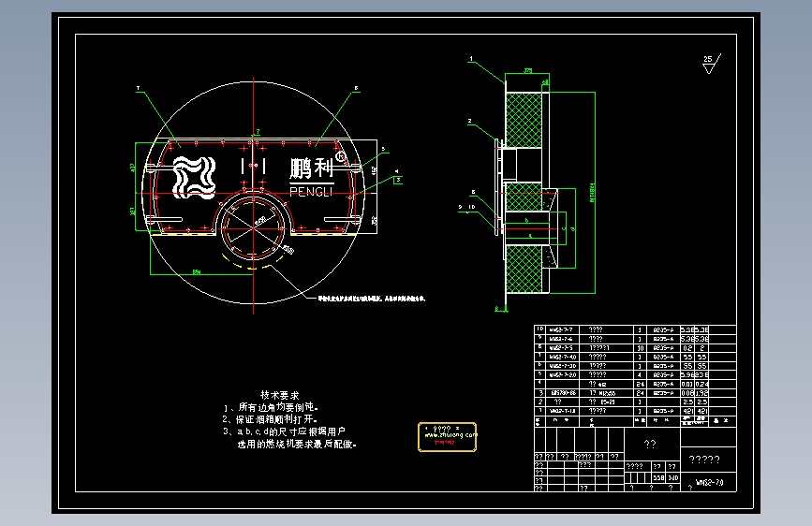Click the surface roughness symbol marked 25
This screenshot has height=526, width=812.
pos(711,65)
